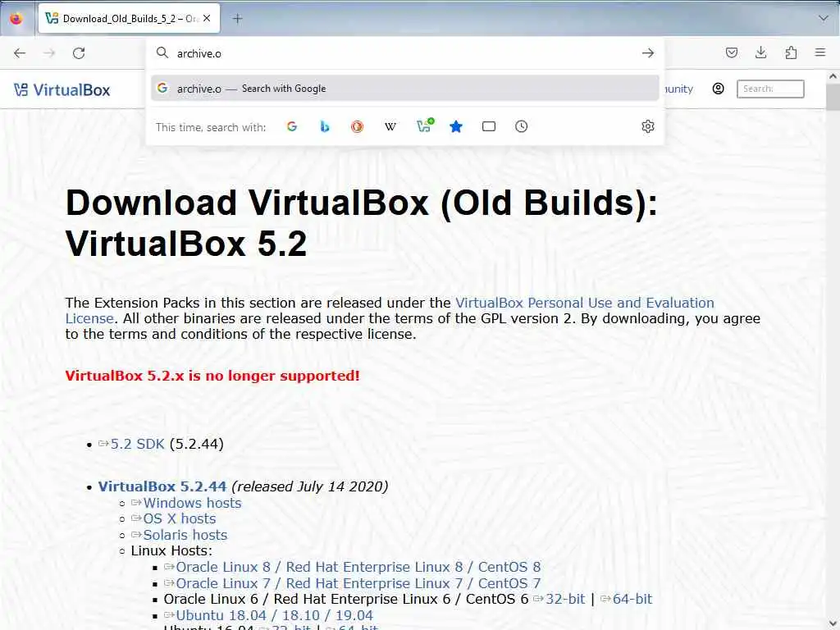Open the Firefox application menu
The image size is (840, 630).
pos(820,52)
